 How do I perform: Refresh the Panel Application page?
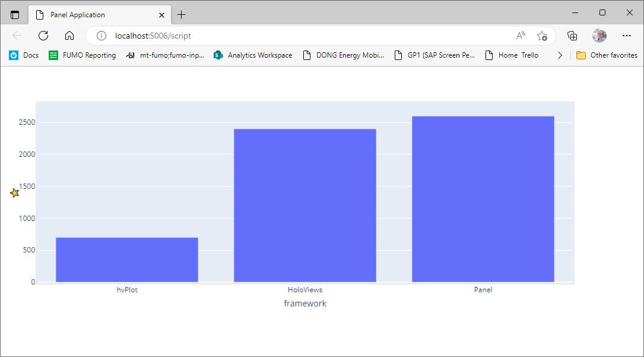43,36
